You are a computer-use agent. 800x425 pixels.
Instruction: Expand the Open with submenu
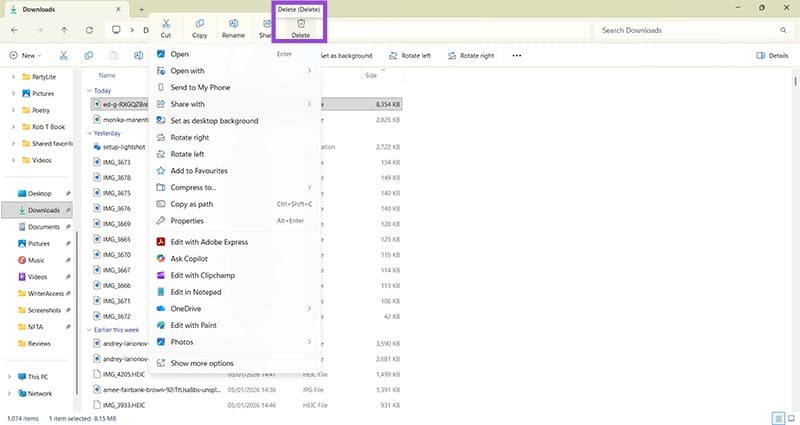point(235,71)
